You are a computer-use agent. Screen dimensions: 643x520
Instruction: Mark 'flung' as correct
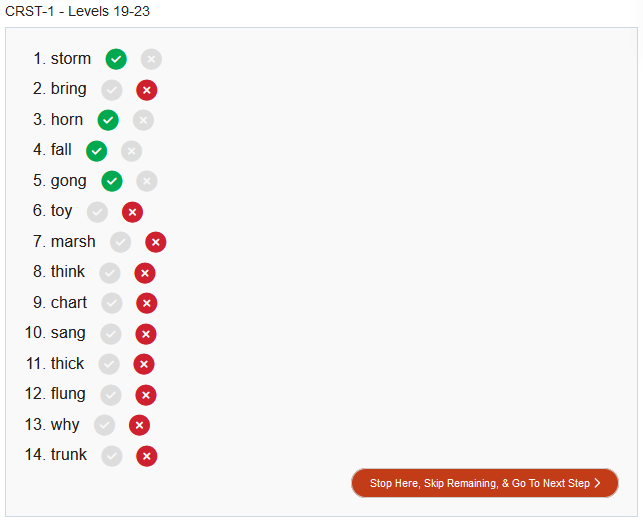(x=111, y=395)
